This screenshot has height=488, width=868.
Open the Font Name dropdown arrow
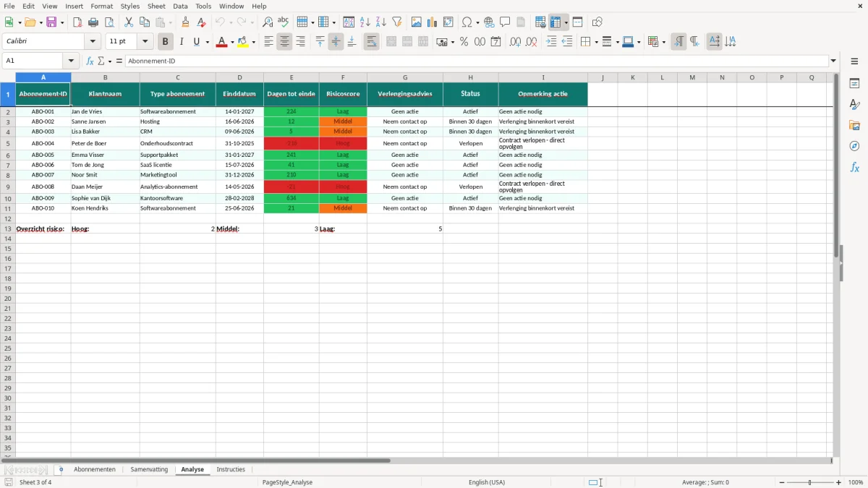93,42
